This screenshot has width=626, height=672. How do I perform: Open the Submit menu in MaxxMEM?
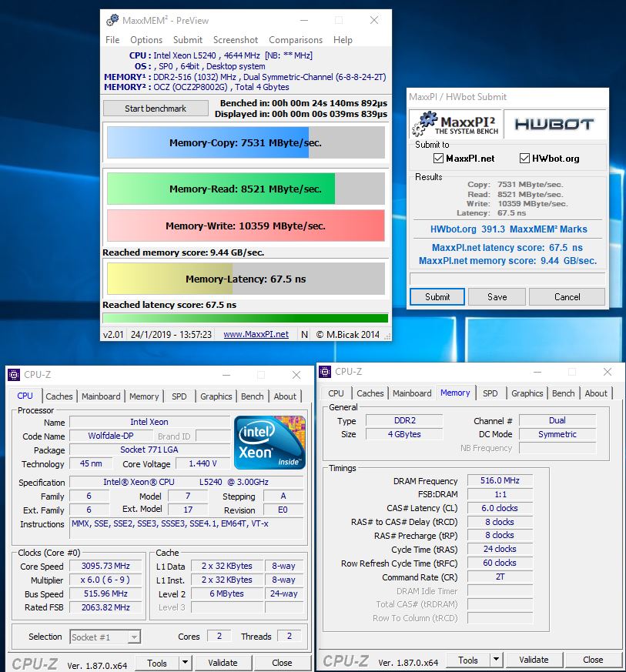coord(188,40)
